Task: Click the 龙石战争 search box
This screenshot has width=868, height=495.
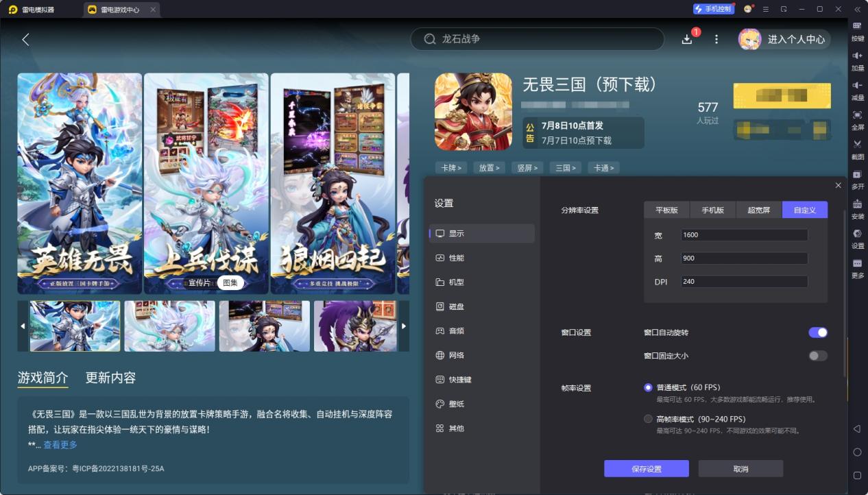Action: pos(538,39)
